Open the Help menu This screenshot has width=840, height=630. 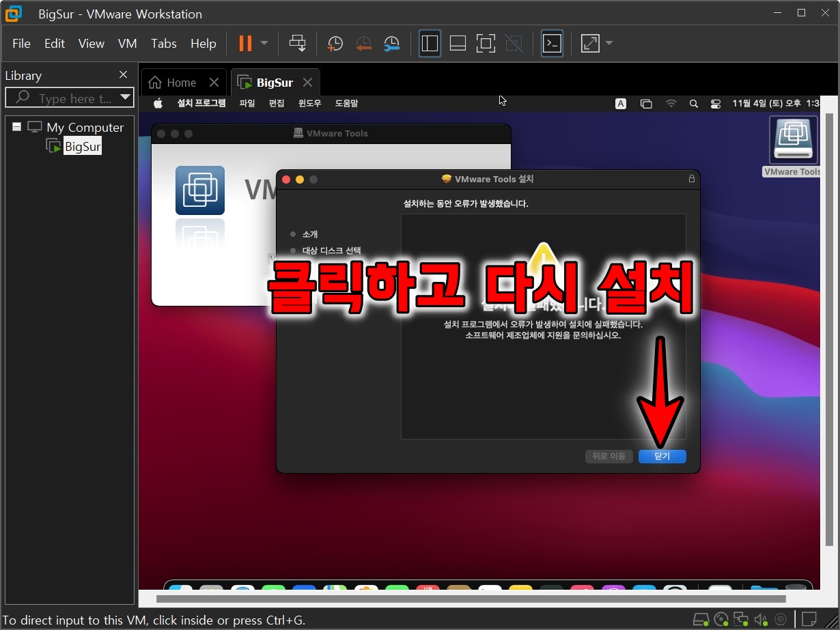[x=203, y=44]
